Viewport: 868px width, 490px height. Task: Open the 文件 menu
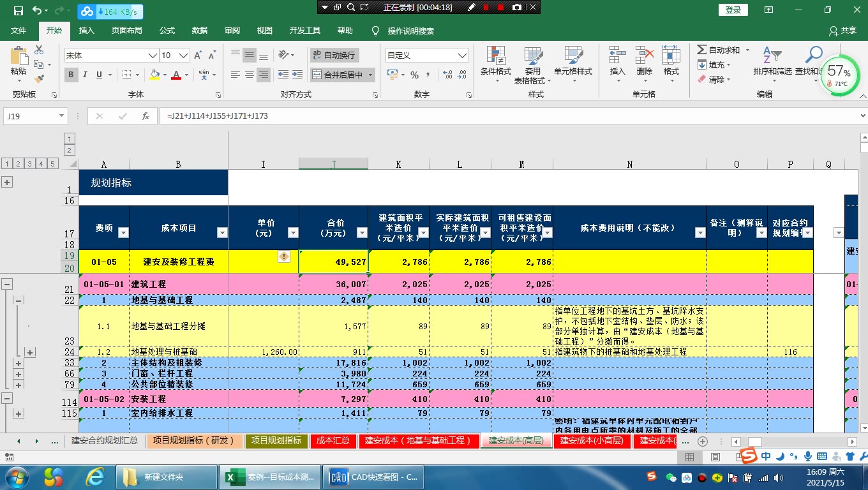19,31
